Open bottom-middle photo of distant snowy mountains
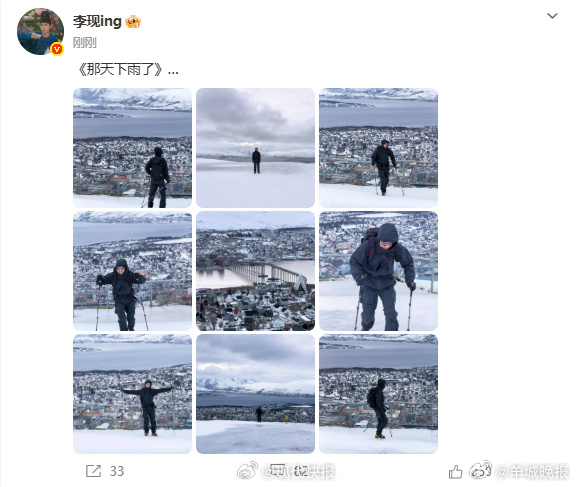 [255, 394]
